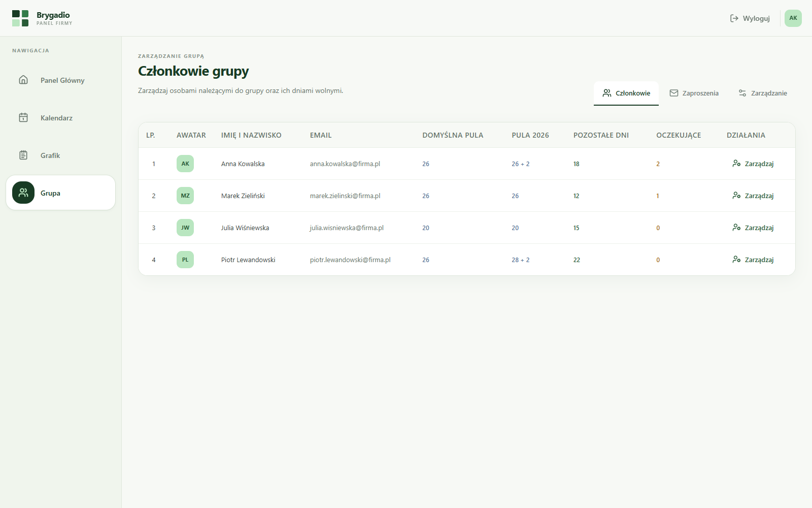Open Grafik from the sidebar
Image resolution: width=812 pixels, height=508 pixels.
61,155
